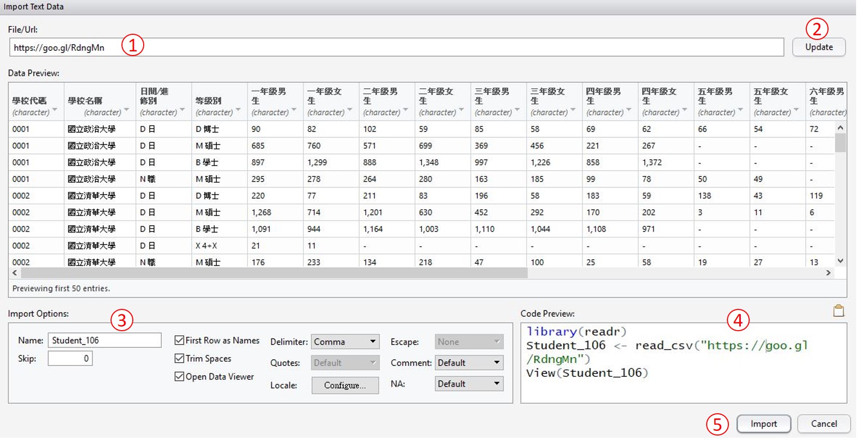Screen dimensions: 868x448
Task: Click the vertical scrollbar thumb of data preview
Action: point(840,142)
